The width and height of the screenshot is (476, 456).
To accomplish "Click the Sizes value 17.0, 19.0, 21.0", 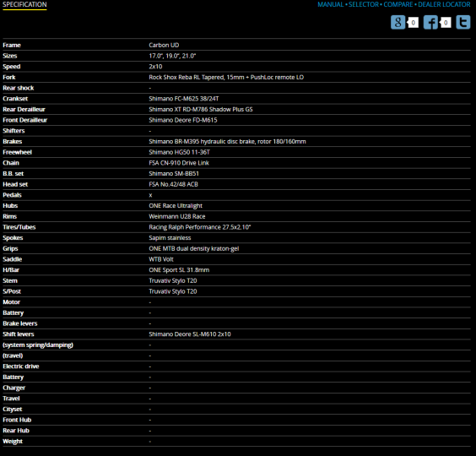I will (172, 56).
